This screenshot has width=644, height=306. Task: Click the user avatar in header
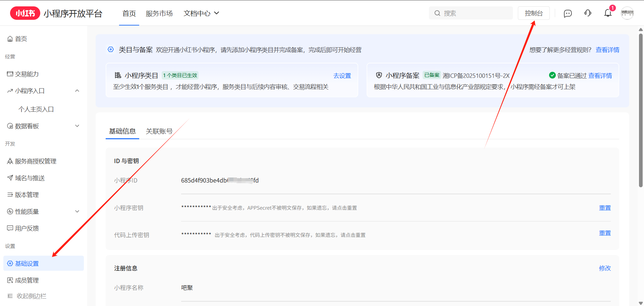coord(627,13)
